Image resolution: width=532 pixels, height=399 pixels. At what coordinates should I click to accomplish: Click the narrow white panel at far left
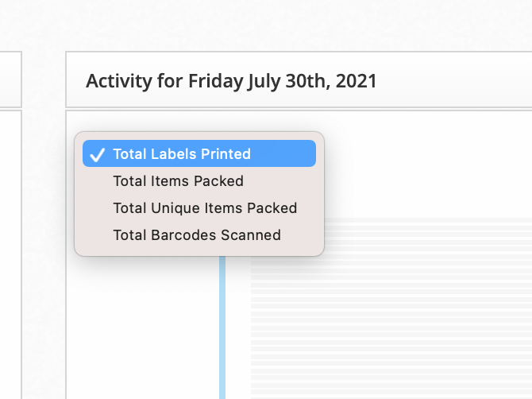pyautogui.click(x=10, y=254)
